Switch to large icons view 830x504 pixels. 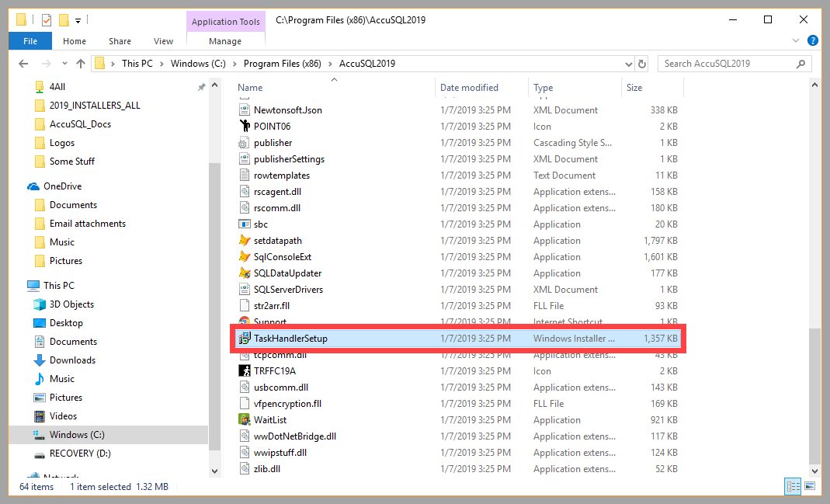[x=810, y=486]
